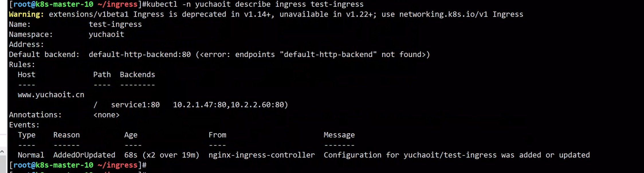Click networking.k8s.io/v1 in the warning line
The height and width of the screenshot is (173, 644).
pyautogui.click(x=443, y=14)
